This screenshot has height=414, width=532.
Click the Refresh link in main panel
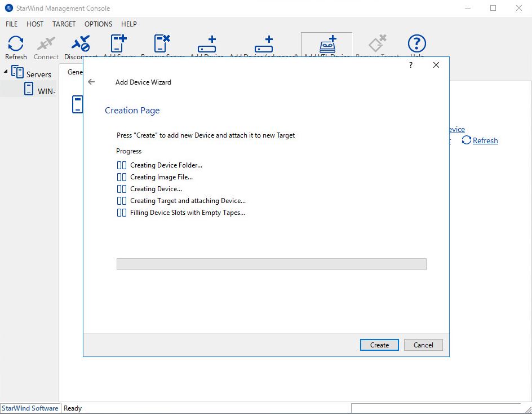pos(485,140)
